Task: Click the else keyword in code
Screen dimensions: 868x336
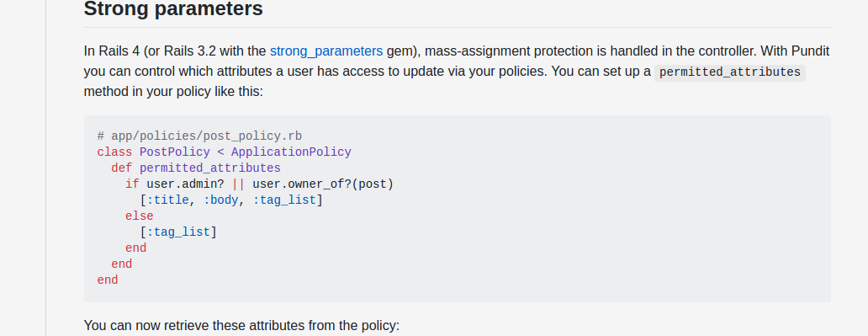Action: (139, 216)
